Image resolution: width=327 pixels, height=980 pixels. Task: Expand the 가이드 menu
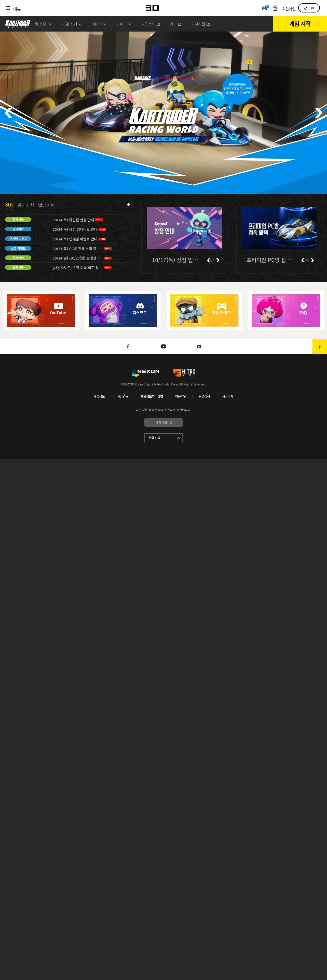coord(124,24)
